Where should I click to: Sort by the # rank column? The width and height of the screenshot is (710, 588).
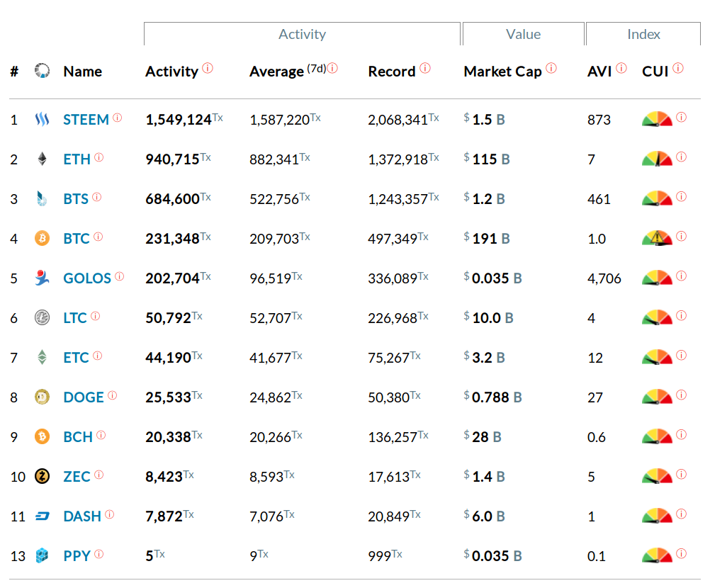click(x=14, y=72)
